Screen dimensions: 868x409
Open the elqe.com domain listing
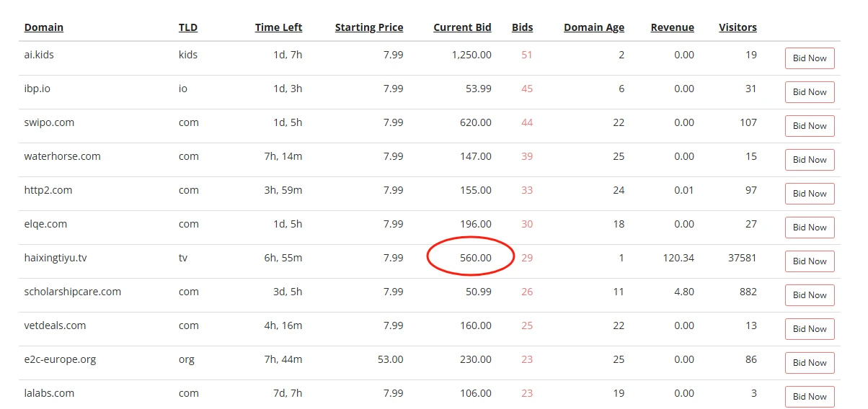(x=45, y=224)
